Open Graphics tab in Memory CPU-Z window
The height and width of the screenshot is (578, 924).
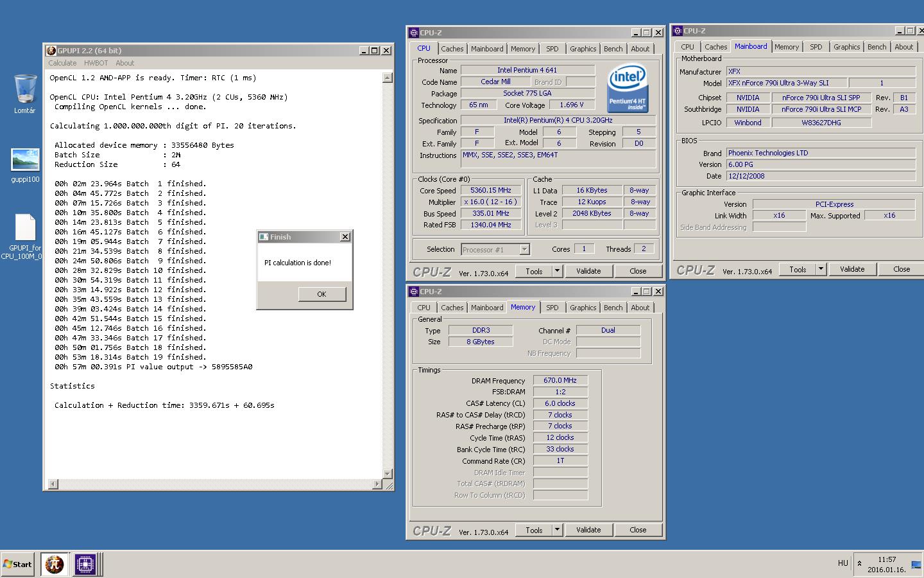point(583,308)
